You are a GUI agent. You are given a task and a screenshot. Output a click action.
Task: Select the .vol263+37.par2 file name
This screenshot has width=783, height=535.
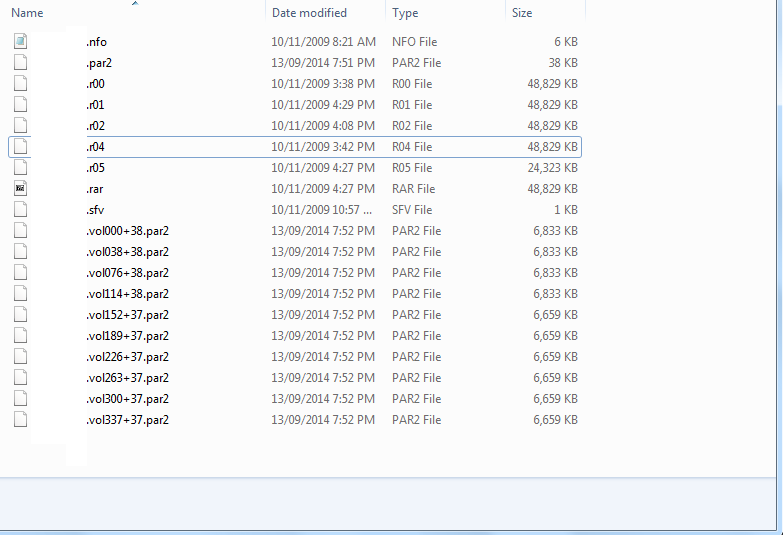(127, 378)
